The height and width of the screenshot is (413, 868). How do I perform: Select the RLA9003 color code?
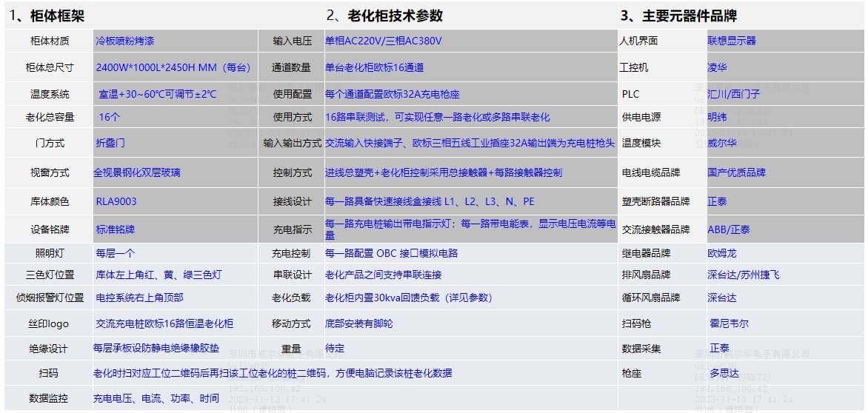(116, 201)
